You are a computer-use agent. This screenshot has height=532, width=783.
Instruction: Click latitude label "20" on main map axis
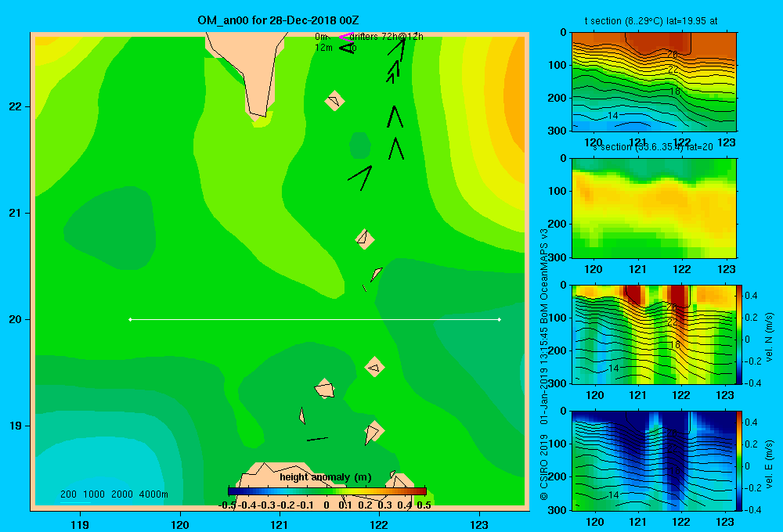tap(16, 319)
